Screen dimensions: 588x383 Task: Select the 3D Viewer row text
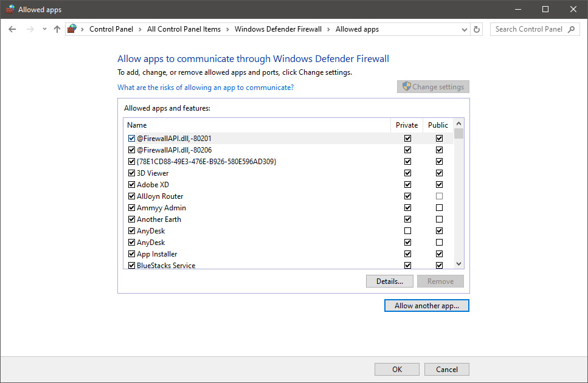[x=153, y=173]
